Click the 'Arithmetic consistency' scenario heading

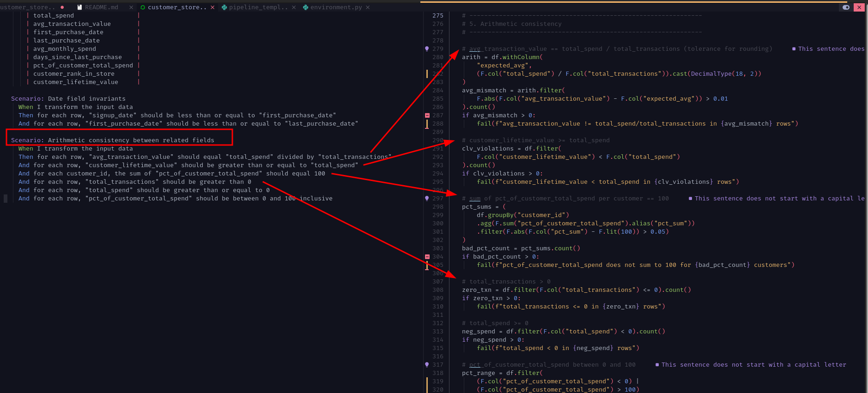[x=113, y=140]
